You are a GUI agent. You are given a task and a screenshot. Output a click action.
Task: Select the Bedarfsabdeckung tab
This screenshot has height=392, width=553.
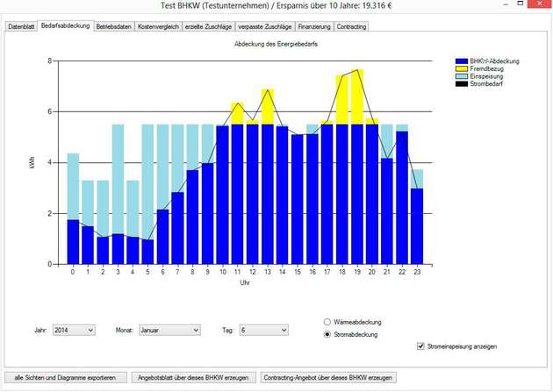click(65, 25)
